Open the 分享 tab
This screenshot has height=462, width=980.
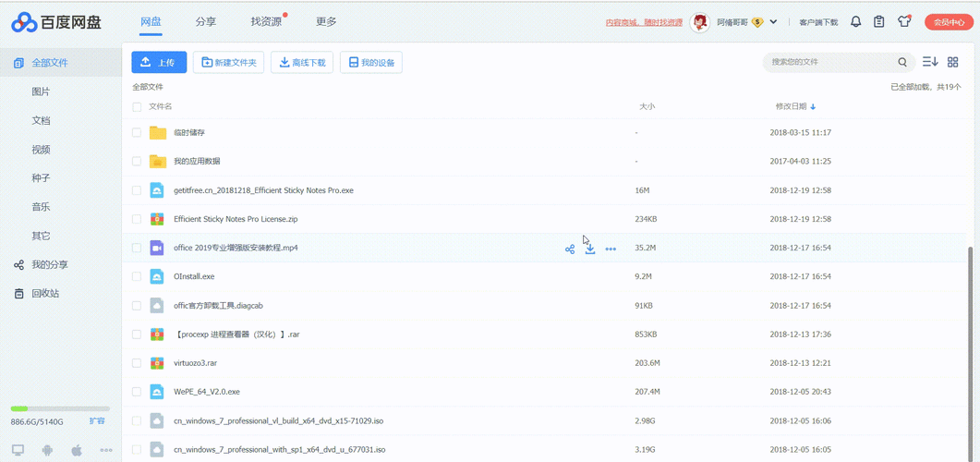pos(206,22)
